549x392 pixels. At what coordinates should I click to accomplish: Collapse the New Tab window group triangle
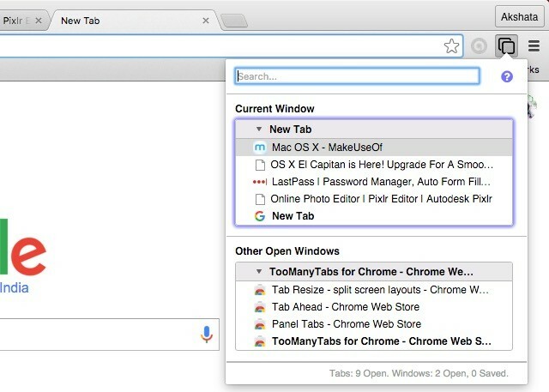pyautogui.click(x=259, y=129)
